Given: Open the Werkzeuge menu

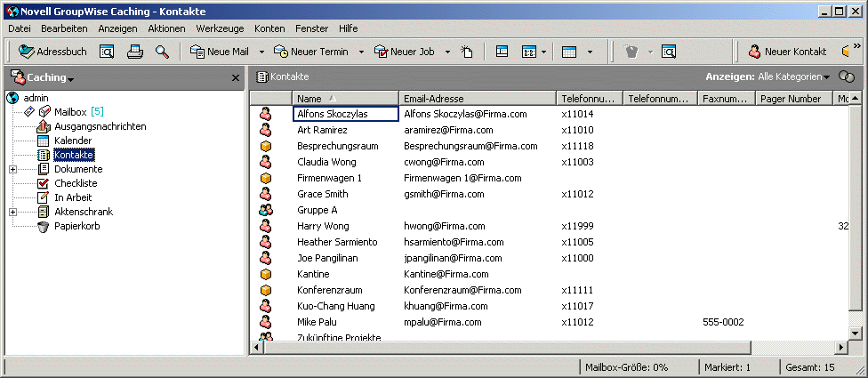Looking at the screenshot, I should (x=220, y=28).
